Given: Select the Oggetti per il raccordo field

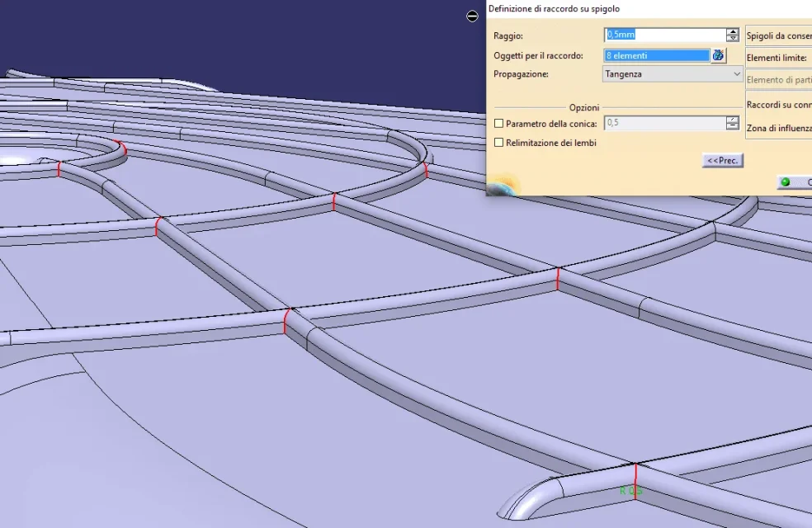Looking at the screenshot, I should [657, 55].
